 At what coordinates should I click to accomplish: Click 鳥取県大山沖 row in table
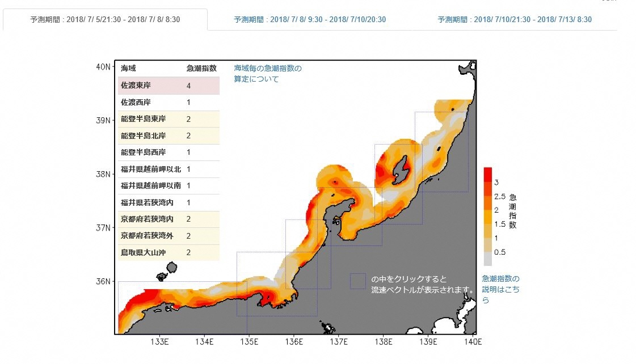pyautogui.click(x=169, y=252)
